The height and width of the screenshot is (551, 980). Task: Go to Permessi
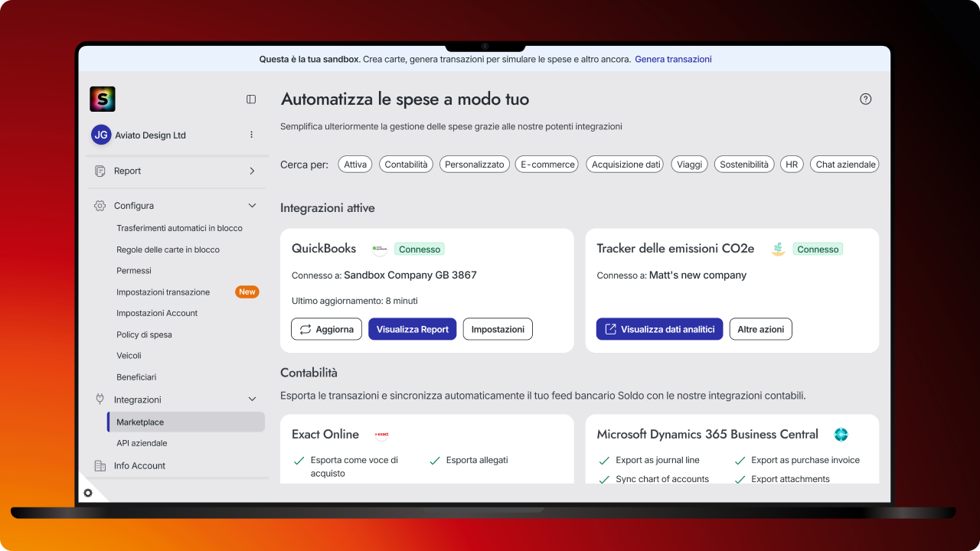[x=134, y=270]
